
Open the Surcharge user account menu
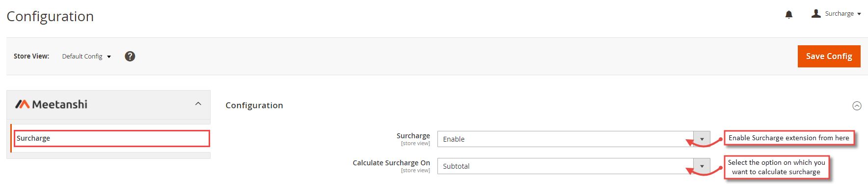coord(837,14)
